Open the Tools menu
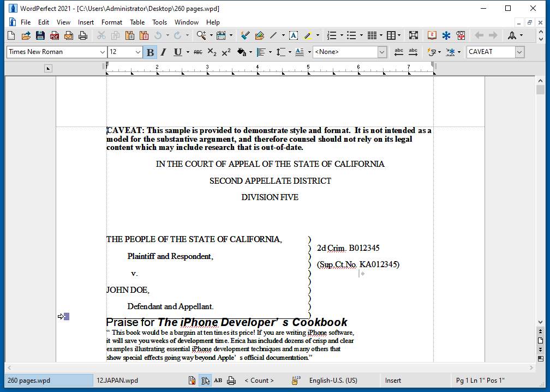Viewport: 550px width, 392px height. [159, 22]
